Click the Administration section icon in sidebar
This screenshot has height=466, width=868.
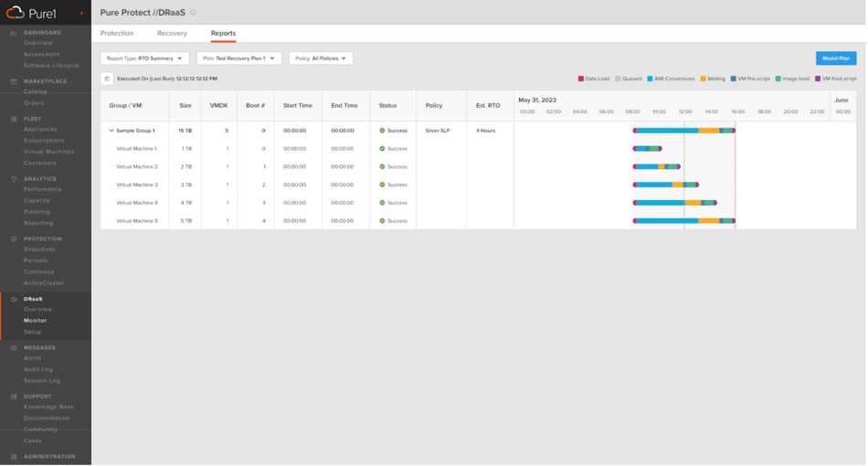[14, 457]
